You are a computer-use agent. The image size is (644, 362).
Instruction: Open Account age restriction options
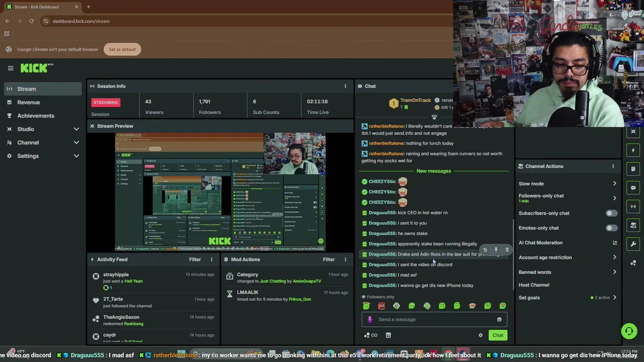(568, 257)
